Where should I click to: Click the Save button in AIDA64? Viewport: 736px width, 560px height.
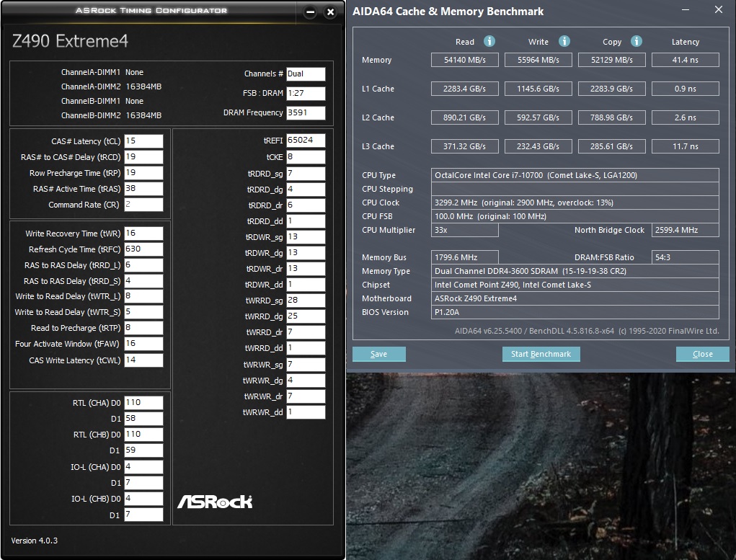click(x=378, y=354)
